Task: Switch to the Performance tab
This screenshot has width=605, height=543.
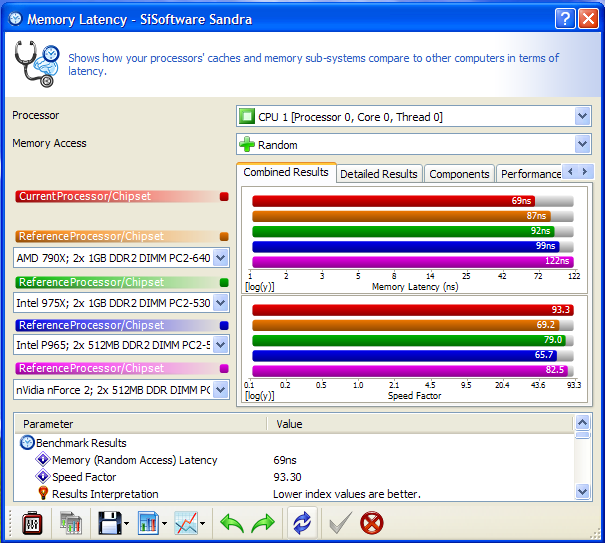Action: (529, 174)
